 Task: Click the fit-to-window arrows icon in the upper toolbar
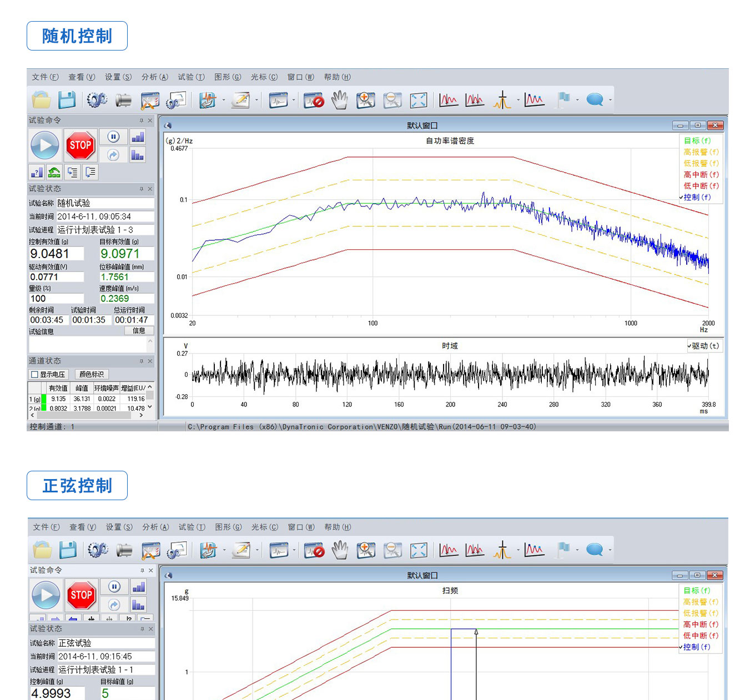coord(418,100)
